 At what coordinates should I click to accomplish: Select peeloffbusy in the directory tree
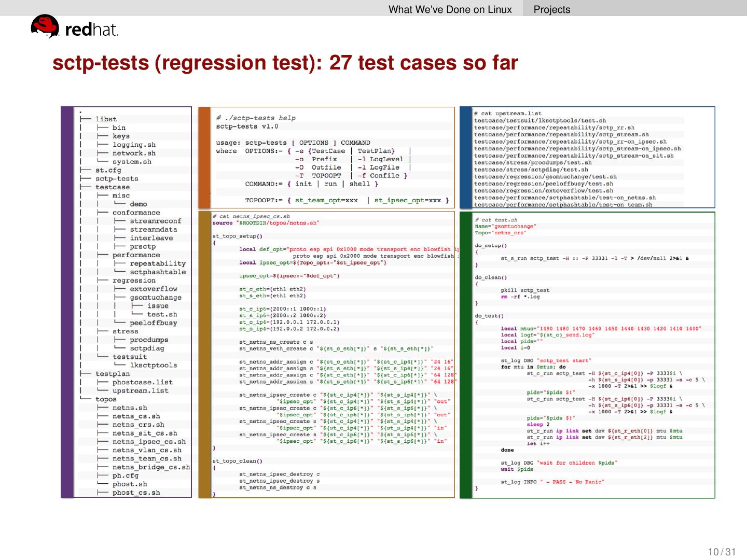point(153,323)
